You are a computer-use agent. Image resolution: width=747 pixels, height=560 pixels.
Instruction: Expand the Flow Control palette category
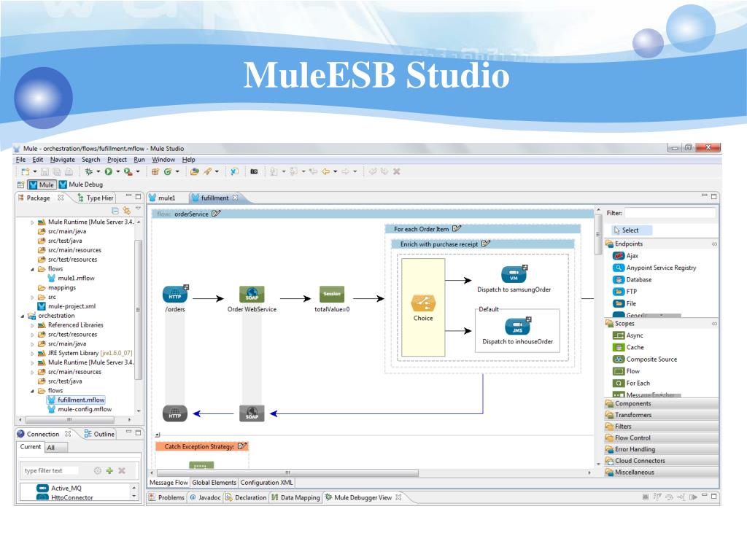pyautogui.click(x=662, y=437)
